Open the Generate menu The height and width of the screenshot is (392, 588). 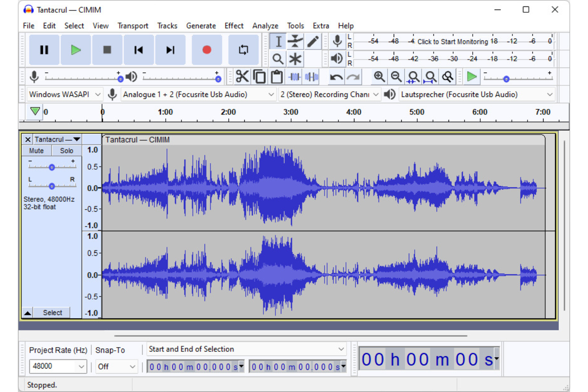[201, 26]
